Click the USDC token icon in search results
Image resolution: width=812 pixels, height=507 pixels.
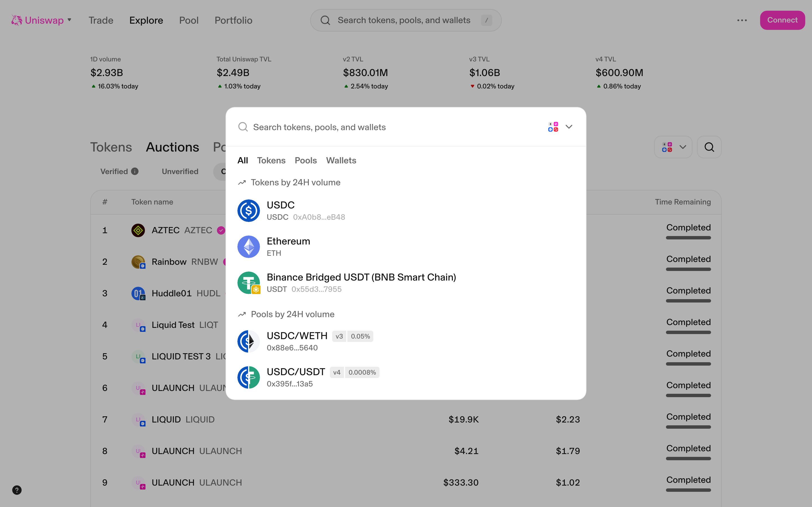click(x=248, y=210)
